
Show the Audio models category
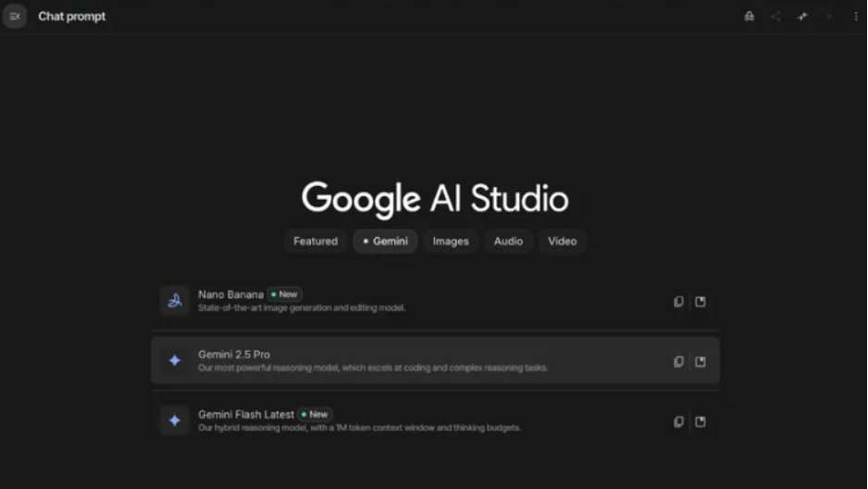[508, 241]
